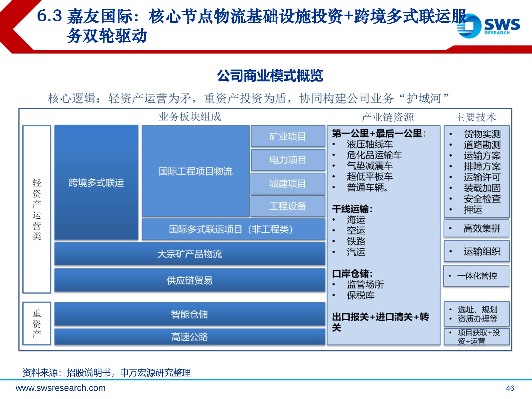
Task: Click the 工程设备 box
Action: 288,206
